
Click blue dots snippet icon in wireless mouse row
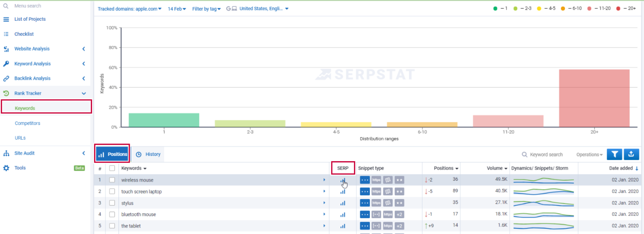click(365, 180)
